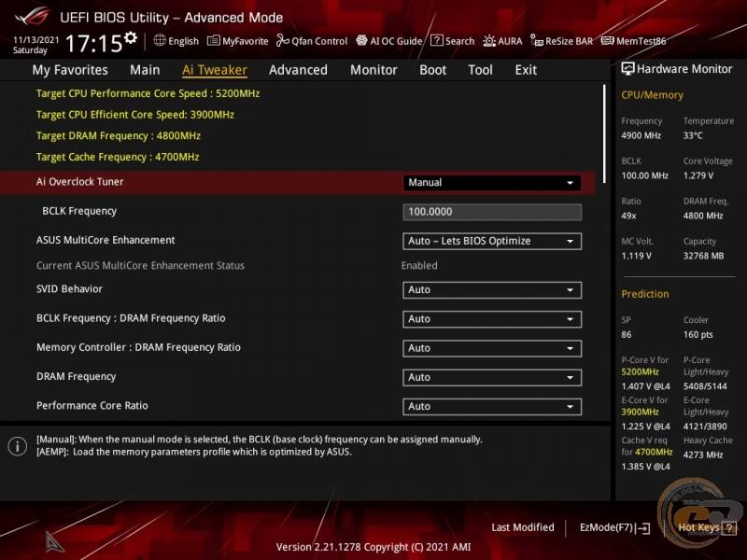Click the 32768 MB capacity value
This screenshot has width=747, height=560.
tap(703, 256)
